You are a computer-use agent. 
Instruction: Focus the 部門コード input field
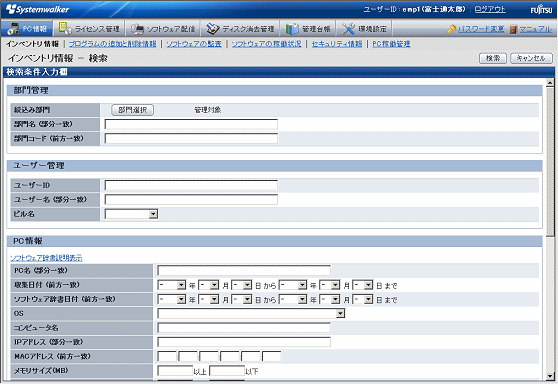point(191,138)
